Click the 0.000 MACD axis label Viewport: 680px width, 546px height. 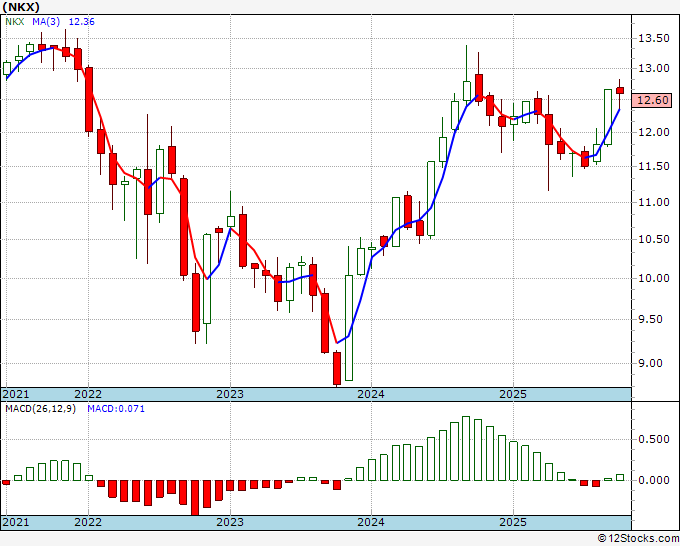point(654,481)
